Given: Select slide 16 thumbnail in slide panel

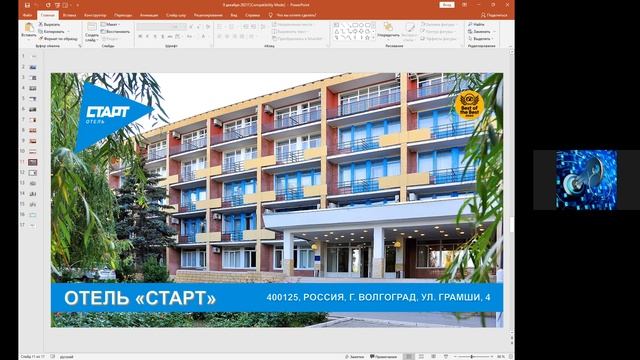Looking at the screenshot, I should (33, 215).
